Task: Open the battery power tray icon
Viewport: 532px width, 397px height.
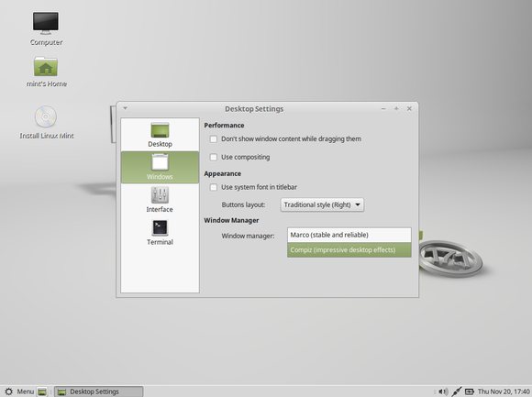Action: click(x=470, y=391)
